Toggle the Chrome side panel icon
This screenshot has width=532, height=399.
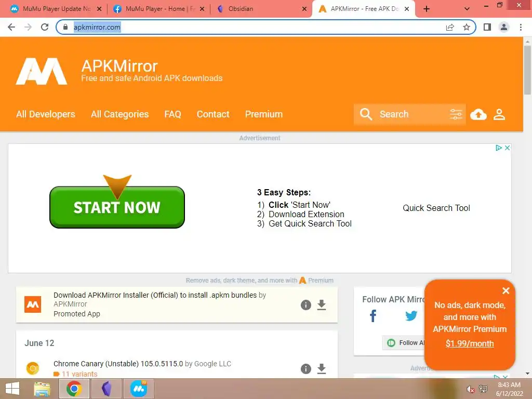pyautogui.click(x=487, y=27)
